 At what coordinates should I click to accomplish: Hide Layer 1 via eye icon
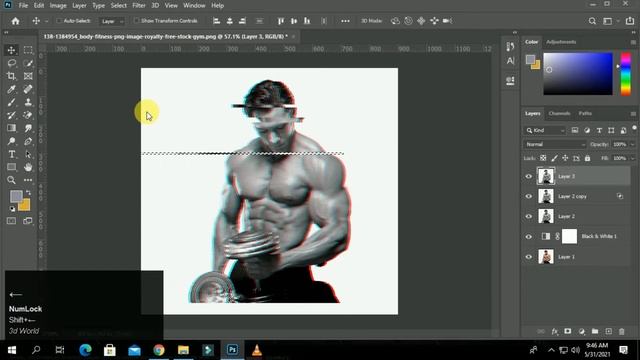[529, 257]
